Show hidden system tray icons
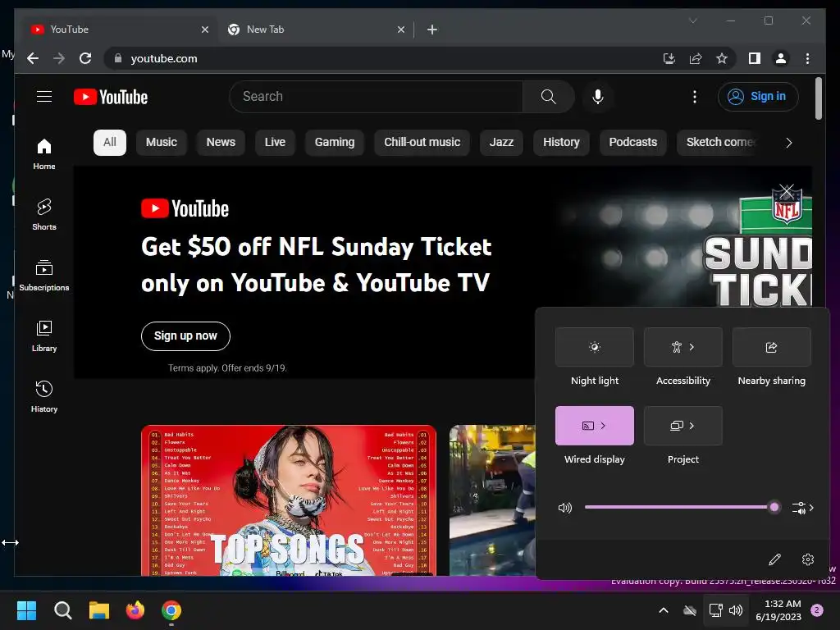Image resolution: width=840 pixels, height=630 pixels. click(x=663, y=610)
